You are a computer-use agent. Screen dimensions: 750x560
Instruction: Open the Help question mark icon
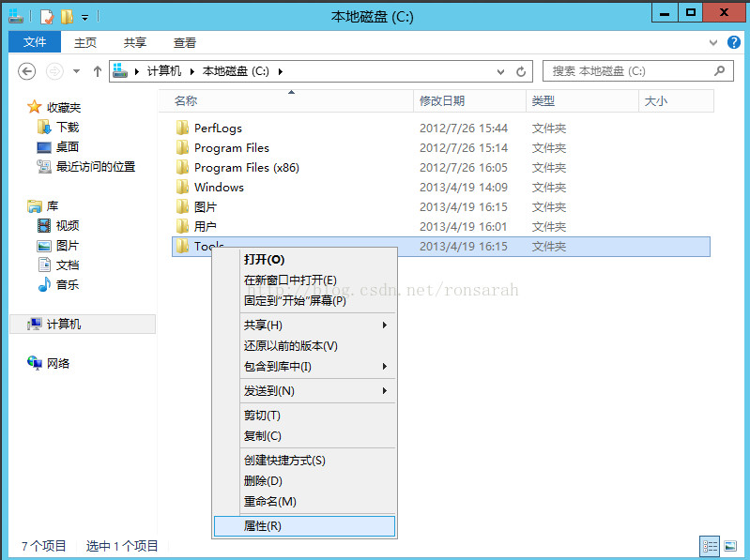point(734,42)
